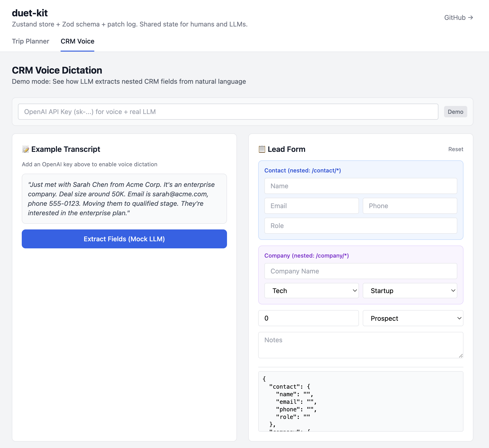Click the Email field under Contact
Viewport: 489px width, 448px height.
pos(311,206)
